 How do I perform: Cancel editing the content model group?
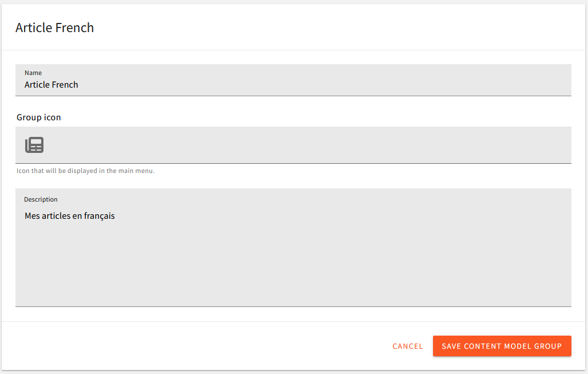[408, 346]
